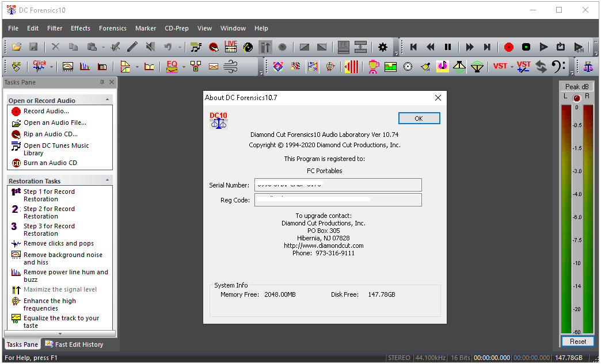Click the vacuum tube effect icon
This screenshot has height=364, width=601.
(330, 67)
